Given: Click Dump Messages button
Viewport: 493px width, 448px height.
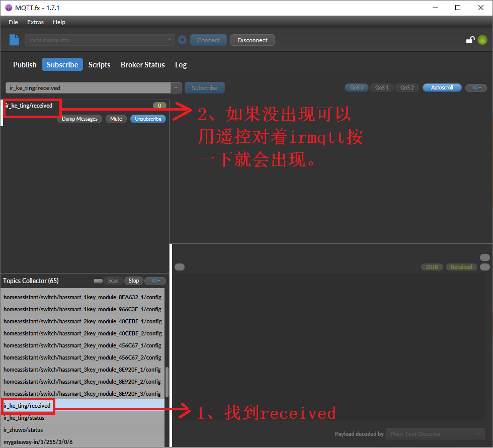Looking at the screenshot, I should tap(79, 119).
